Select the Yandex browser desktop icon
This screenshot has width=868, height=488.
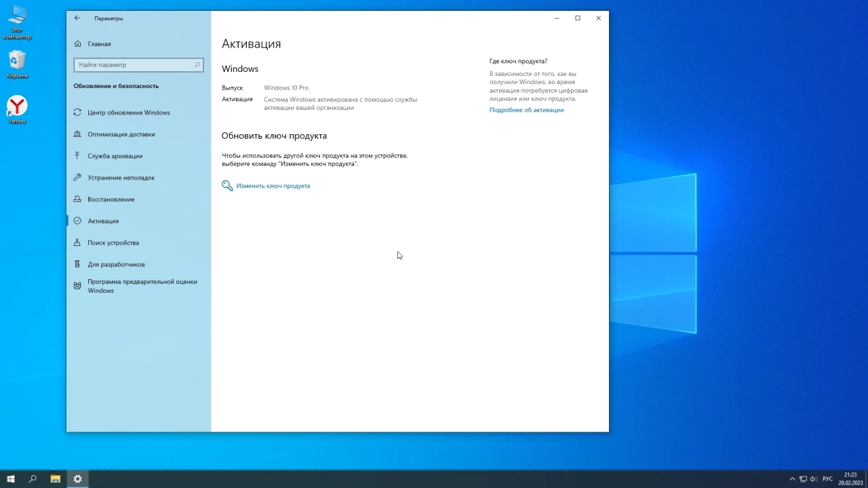coord(17,110)
